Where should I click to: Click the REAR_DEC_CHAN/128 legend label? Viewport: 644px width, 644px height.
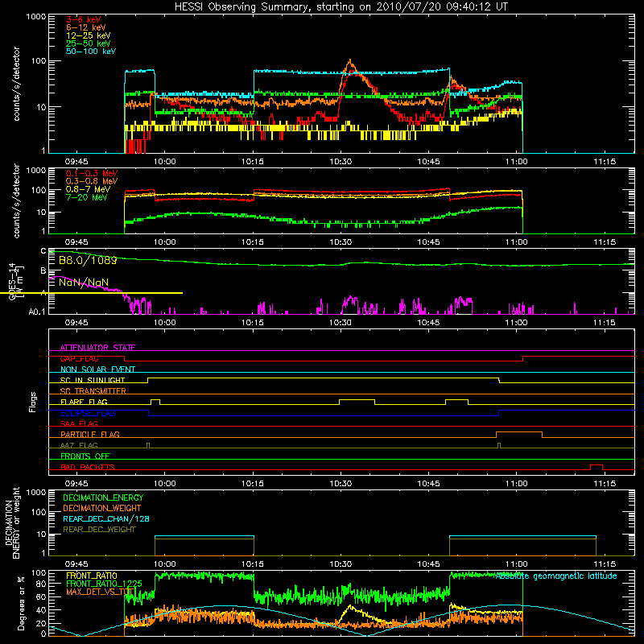click(106, 519)
